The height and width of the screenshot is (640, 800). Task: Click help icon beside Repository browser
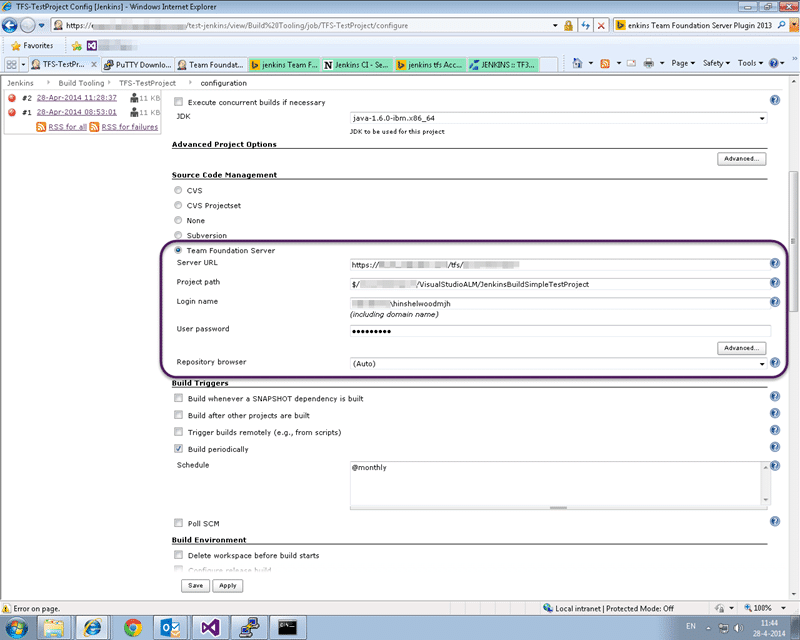[774, 362]
